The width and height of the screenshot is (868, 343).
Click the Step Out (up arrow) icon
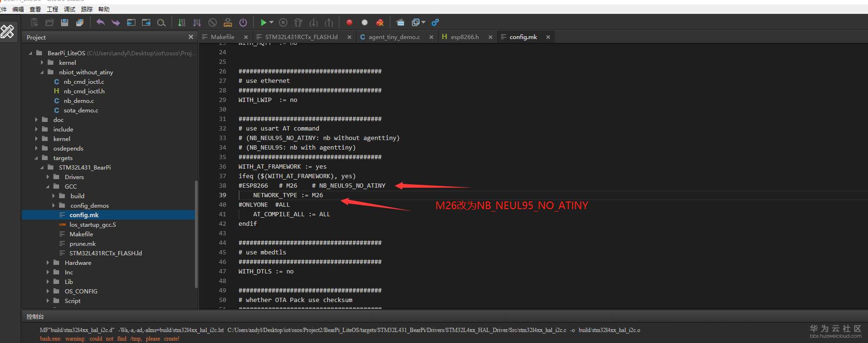point(329,22)
